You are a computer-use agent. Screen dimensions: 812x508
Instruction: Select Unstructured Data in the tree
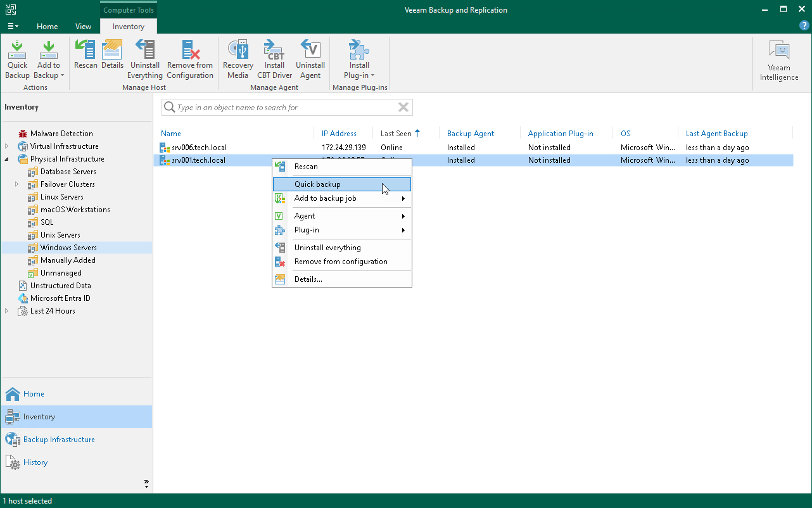click(x=60, y=286)
